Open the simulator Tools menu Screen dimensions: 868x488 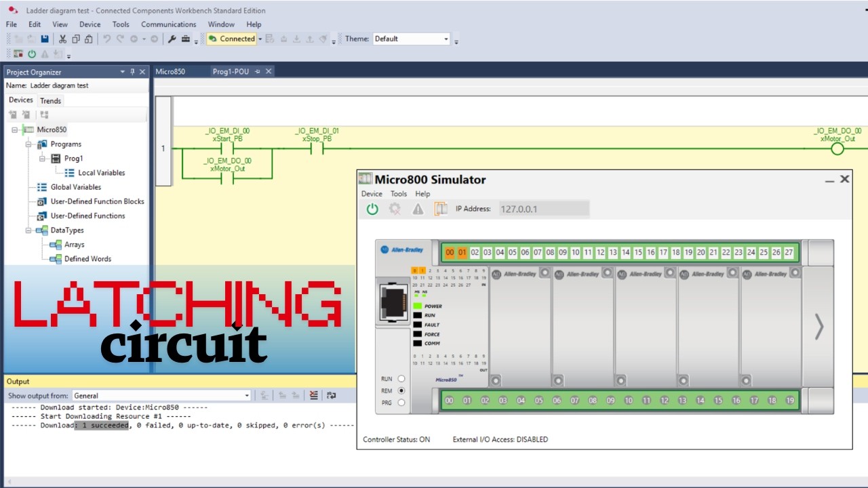click(399, 194)
